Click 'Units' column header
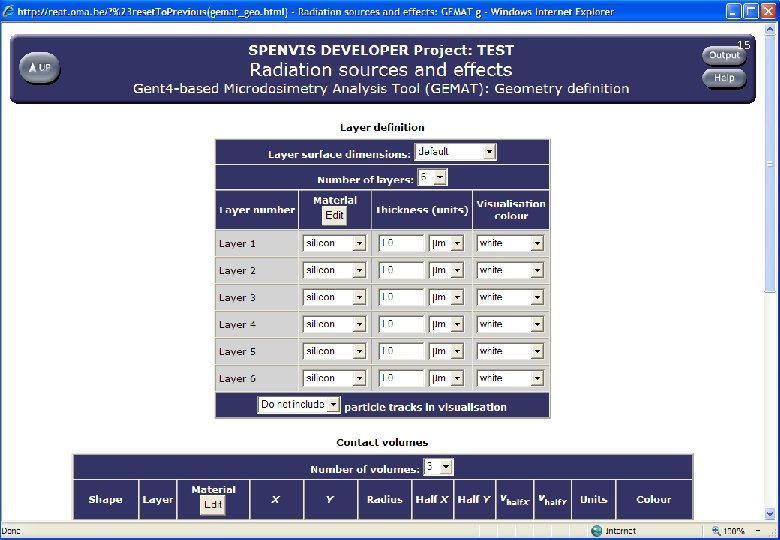Image resolution: width=780 pixels, height=540 pixels. tap(593, 499)
